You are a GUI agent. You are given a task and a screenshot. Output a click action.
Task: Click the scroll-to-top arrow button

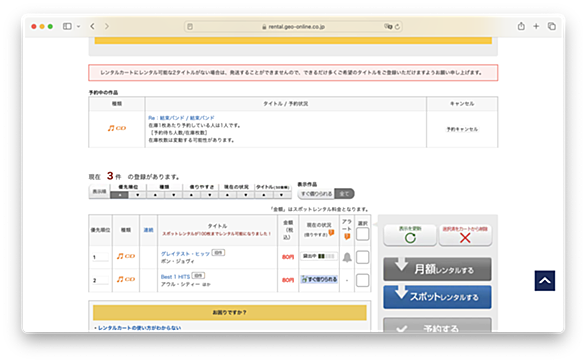pyautogui.click(x=545, y=280)
